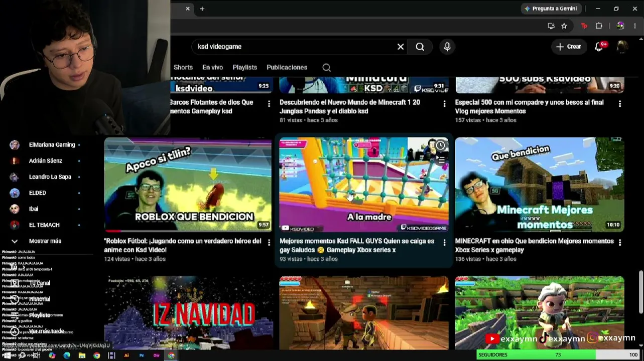The height and width of the screenshot is (361, 644).
Task: Switch to the Playlists tab
Action: click(244, 67)
